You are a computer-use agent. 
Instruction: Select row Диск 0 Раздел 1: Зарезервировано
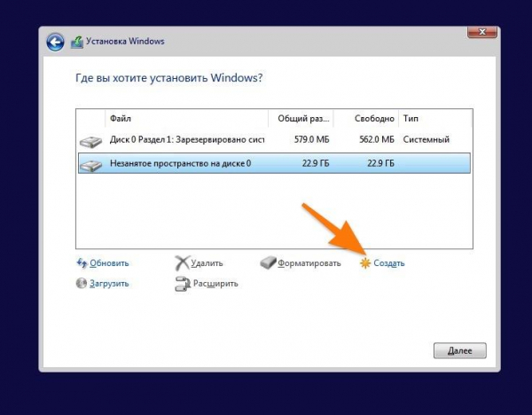coord(274,139)
